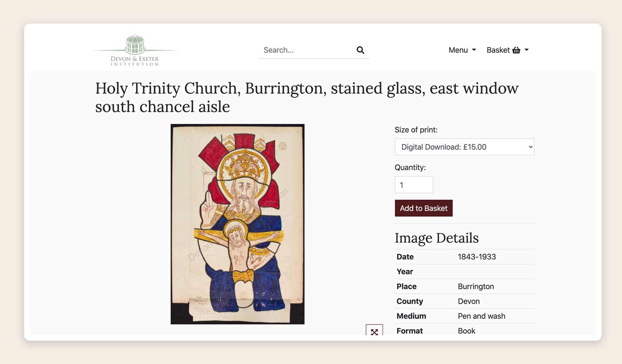Expand image with the fullscreen arrows icon
This screenshot has height=364, width=622.
click(374, 331)
